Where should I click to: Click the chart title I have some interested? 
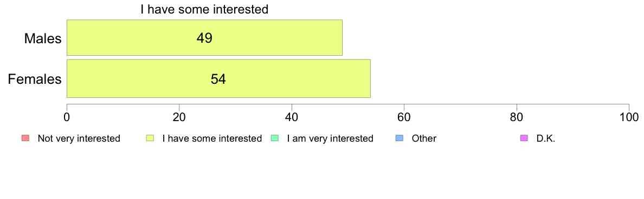(x=204, y=9)
